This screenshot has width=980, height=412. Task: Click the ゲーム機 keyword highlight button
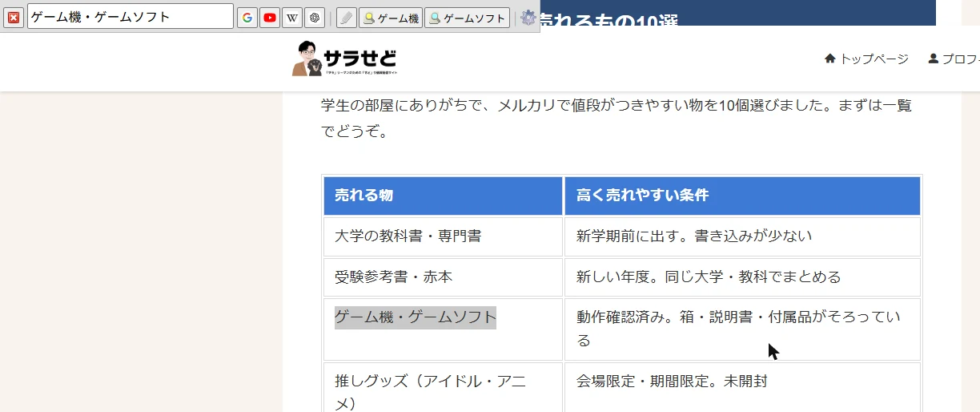pos(391,18)
